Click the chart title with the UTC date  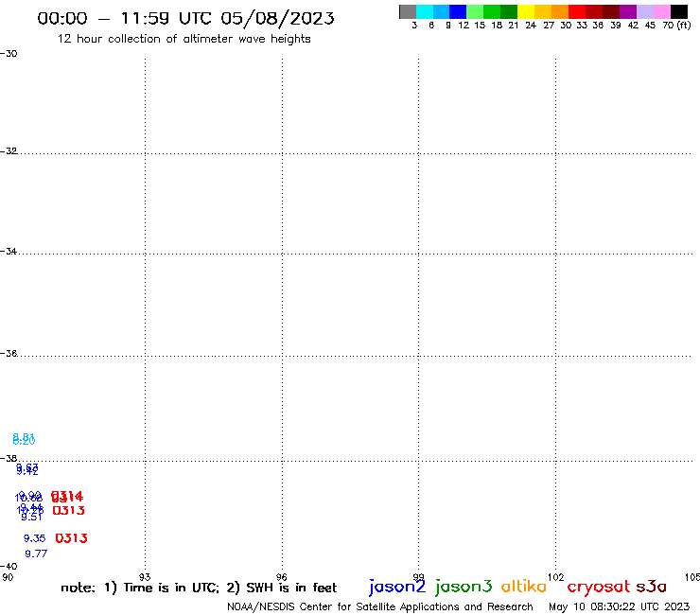tap(185, 18)
